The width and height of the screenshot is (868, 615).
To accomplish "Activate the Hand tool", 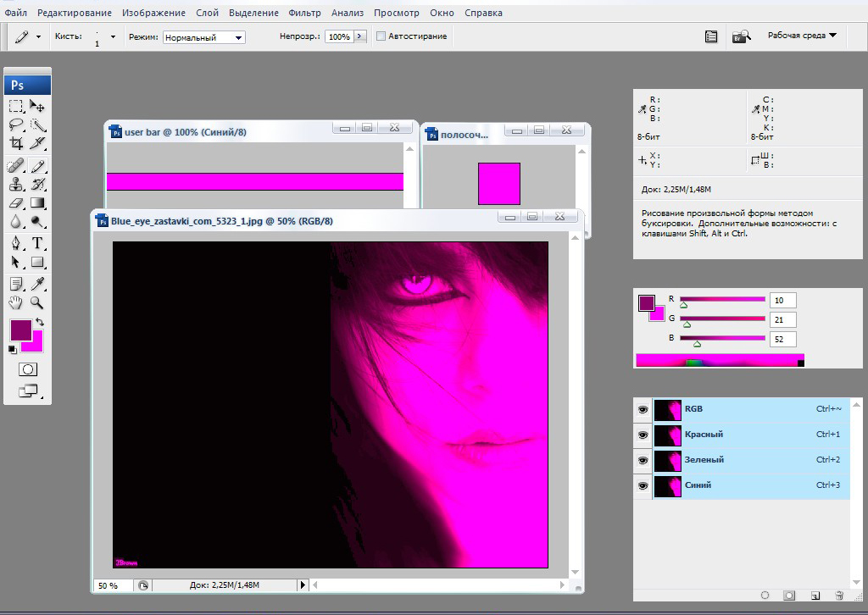I will point(16,302).
